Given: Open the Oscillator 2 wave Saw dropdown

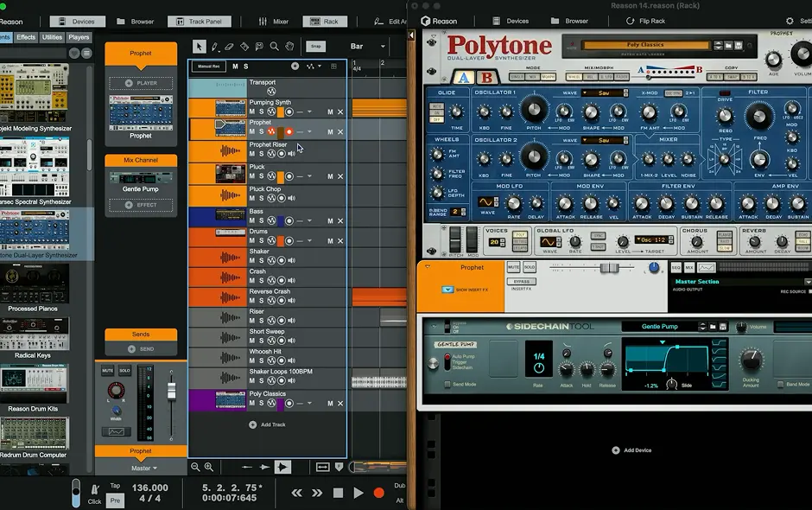Looking at the screenshot, I should 605,140.
